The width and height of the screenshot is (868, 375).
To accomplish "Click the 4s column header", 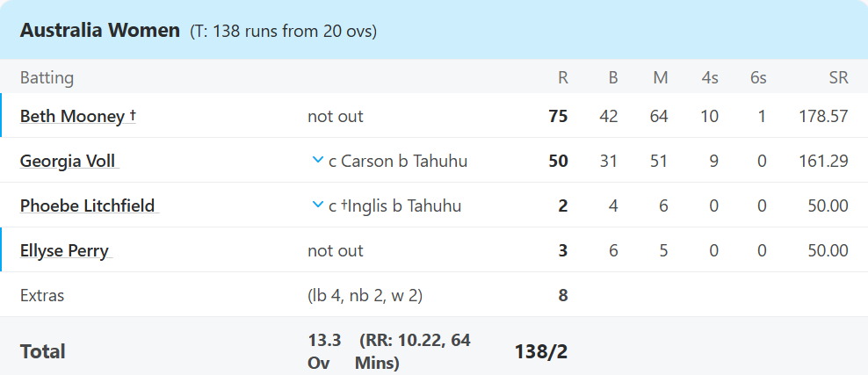I will (x=709, y=77).
